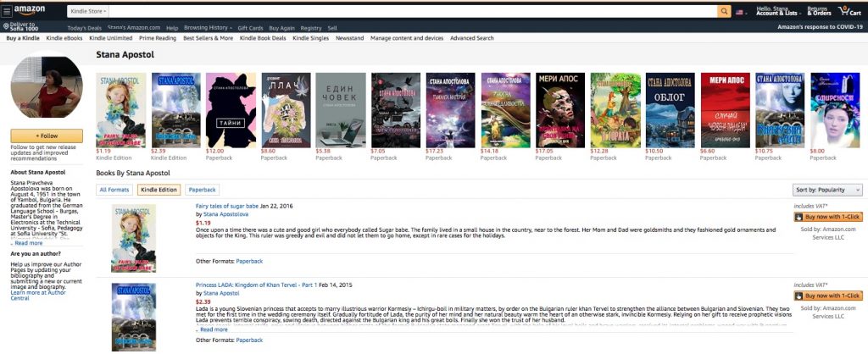Open Paperback format for Fairy tales

pos(250,261)
